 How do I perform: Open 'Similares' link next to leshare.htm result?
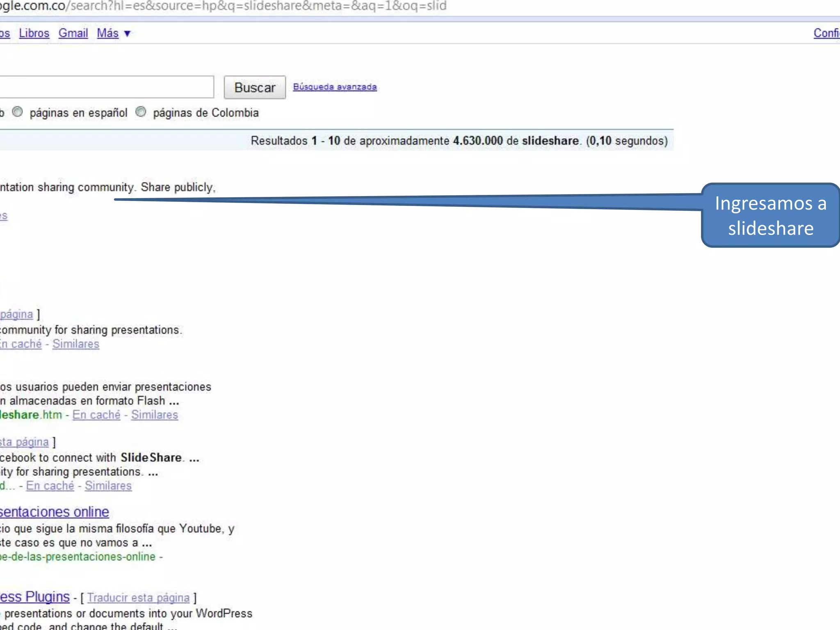[155, 415]
